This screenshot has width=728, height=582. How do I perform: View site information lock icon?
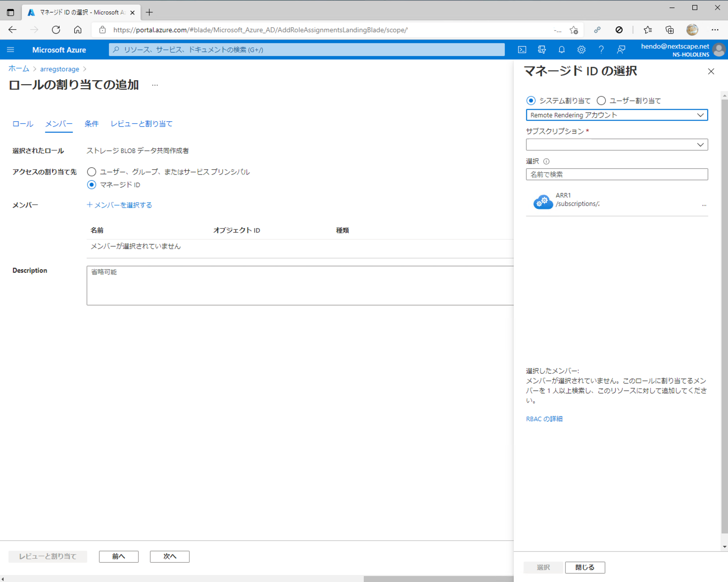pos(102,30)
